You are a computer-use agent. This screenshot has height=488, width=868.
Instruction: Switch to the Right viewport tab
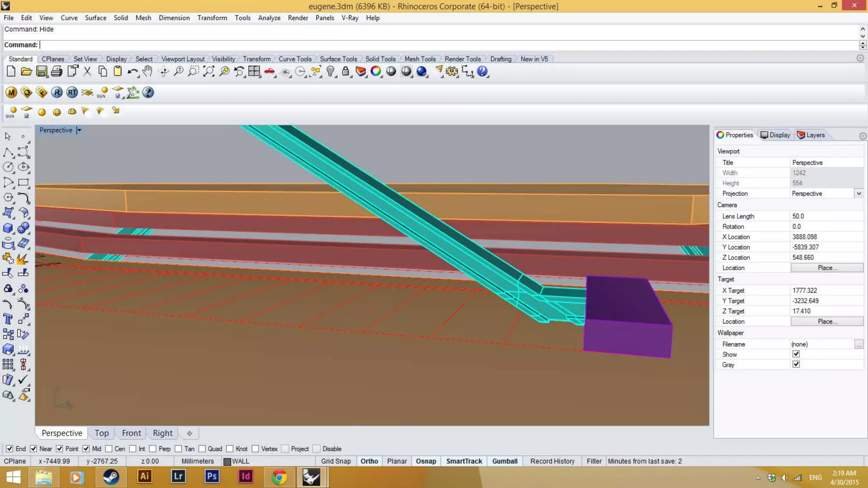pyautogui.click(x=163, y=433)
